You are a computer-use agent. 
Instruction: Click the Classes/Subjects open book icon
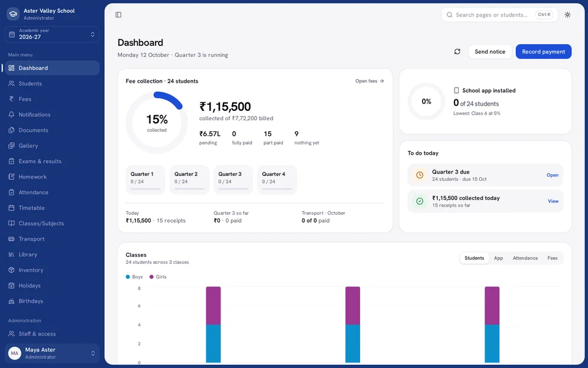(x=12, y=223)
